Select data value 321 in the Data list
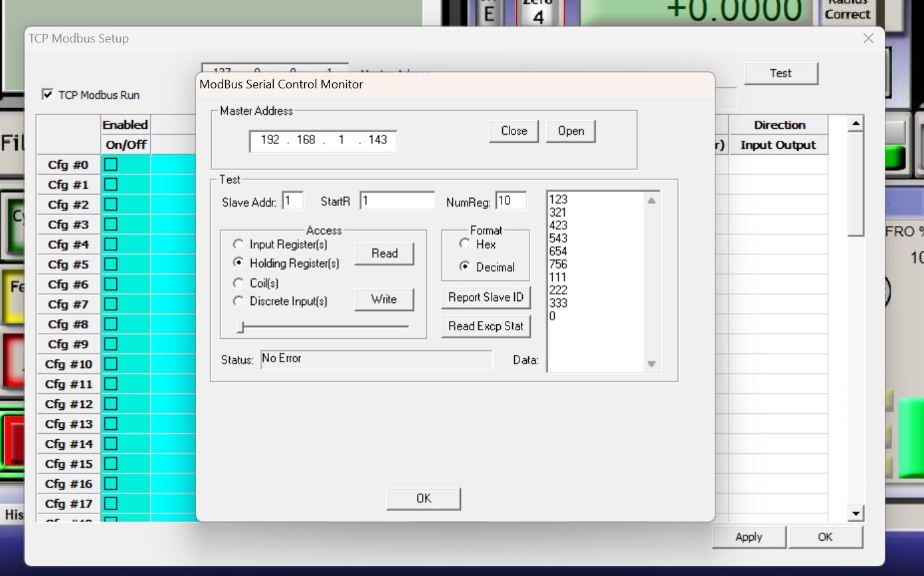Viewport: 924px width, 576px height. [558, 213]
